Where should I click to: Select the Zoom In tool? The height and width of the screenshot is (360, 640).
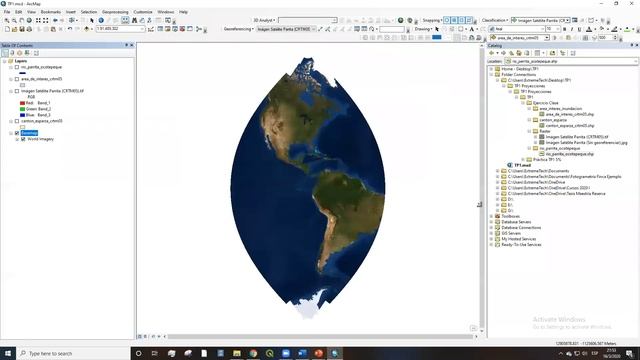pyautogui.click(x=7, y=20)
